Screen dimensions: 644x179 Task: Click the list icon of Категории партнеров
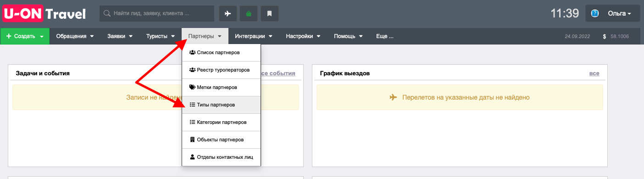pos(192,123)
